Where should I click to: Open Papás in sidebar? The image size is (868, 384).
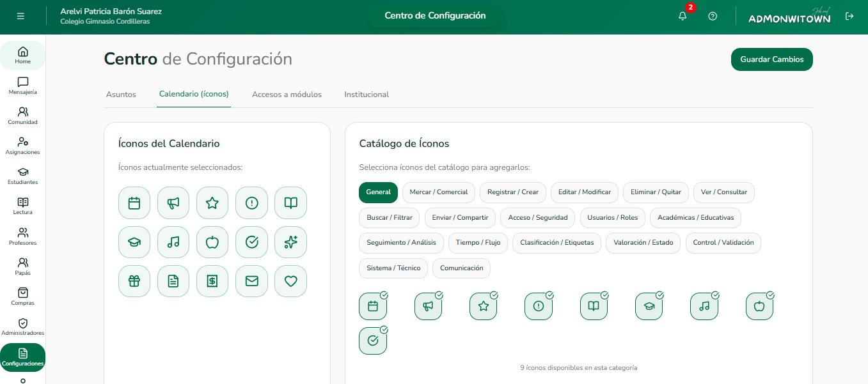pyautogui.click(x=23, y=266)
